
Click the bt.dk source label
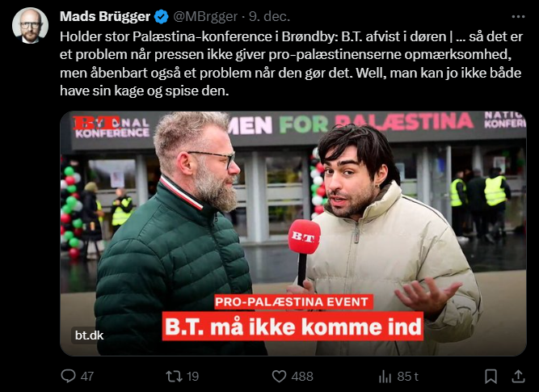(90, 335)
